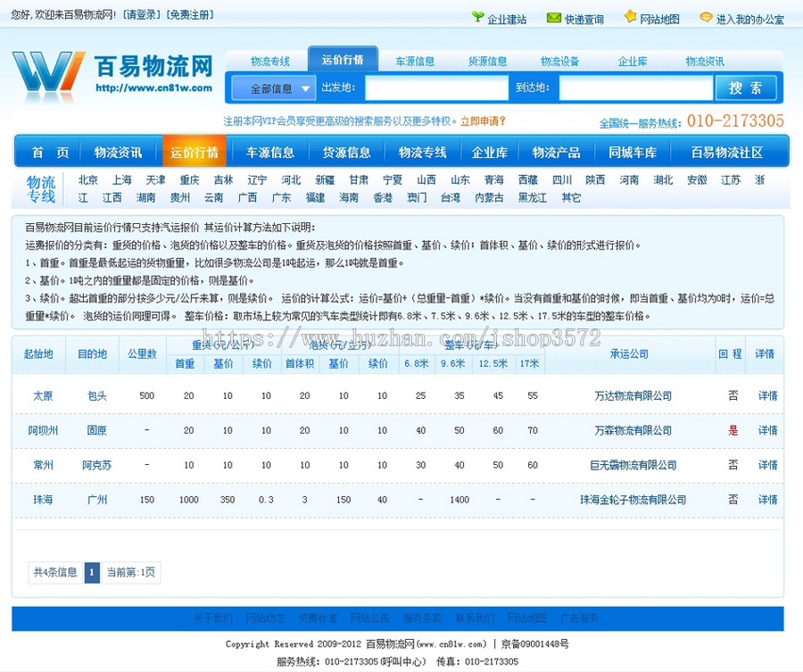This screenshot has height=672, width=803.
Task: Open the 车源信息 navigation menu
Action: pyautogui.click(x=270, y=152)
